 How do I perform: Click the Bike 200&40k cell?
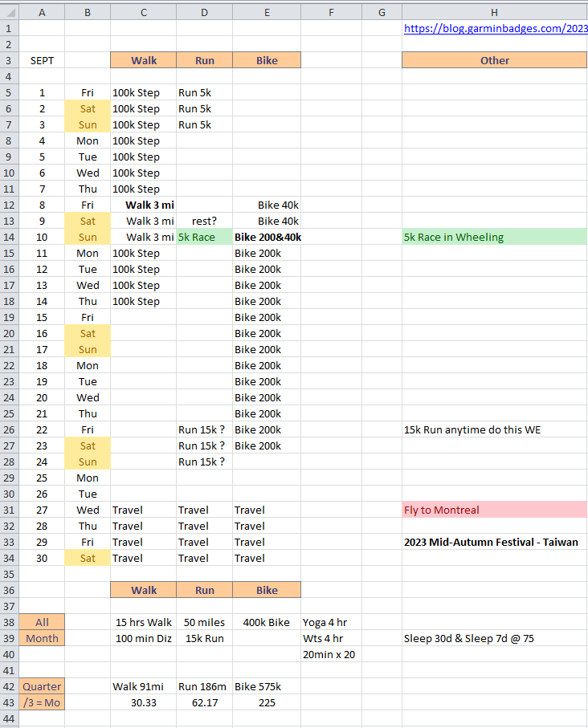click(x=267, y=237)
